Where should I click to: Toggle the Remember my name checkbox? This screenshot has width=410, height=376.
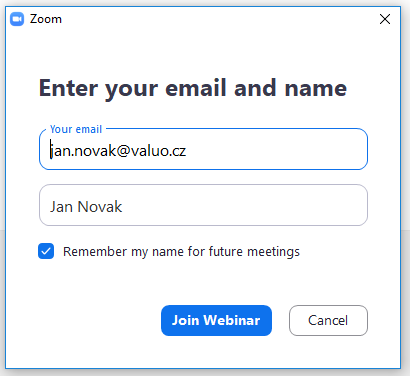(x=46, y=251)
